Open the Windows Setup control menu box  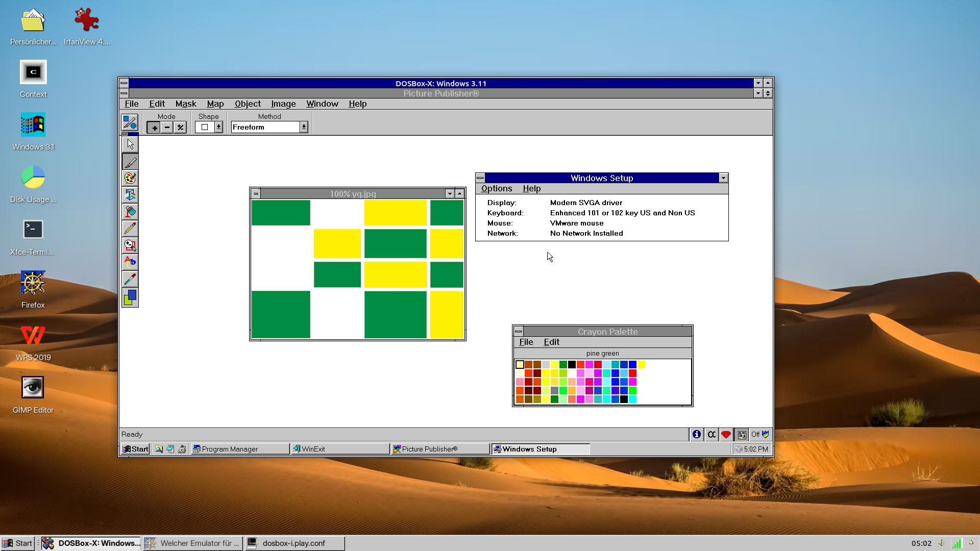[x=480, y=178]
